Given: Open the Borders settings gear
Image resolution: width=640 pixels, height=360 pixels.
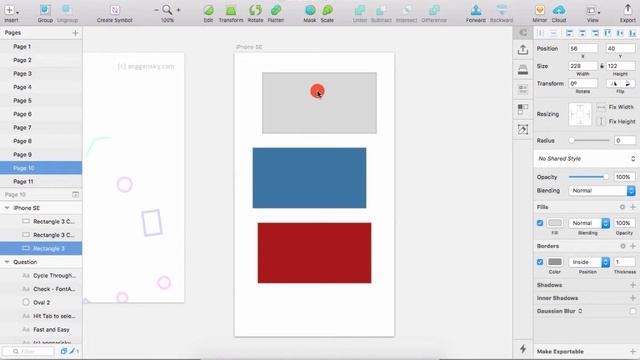Looking at the screenshot, I should [622, 246].
